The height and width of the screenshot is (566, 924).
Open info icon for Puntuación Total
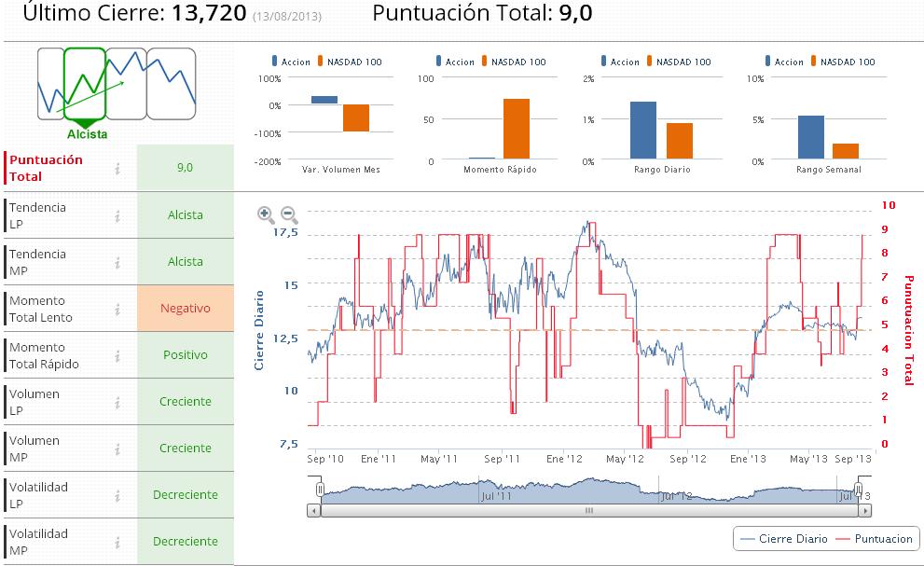tap(117, 169)
